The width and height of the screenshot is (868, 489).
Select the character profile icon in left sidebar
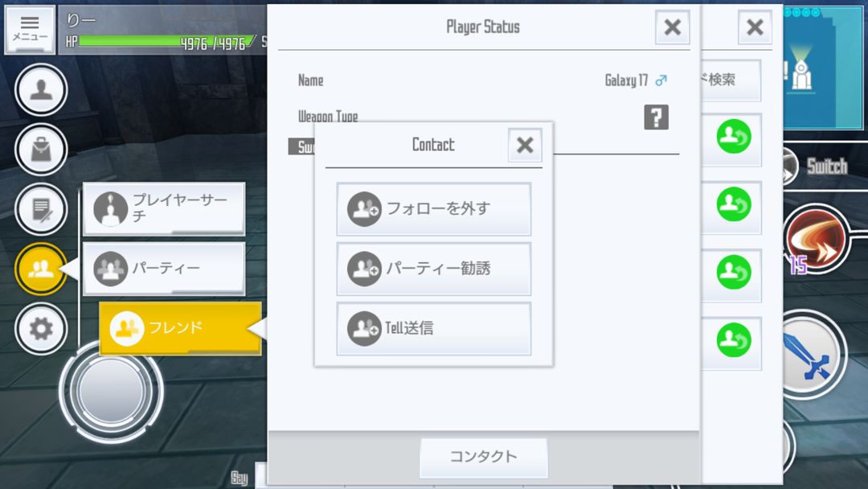pos(40,91)
